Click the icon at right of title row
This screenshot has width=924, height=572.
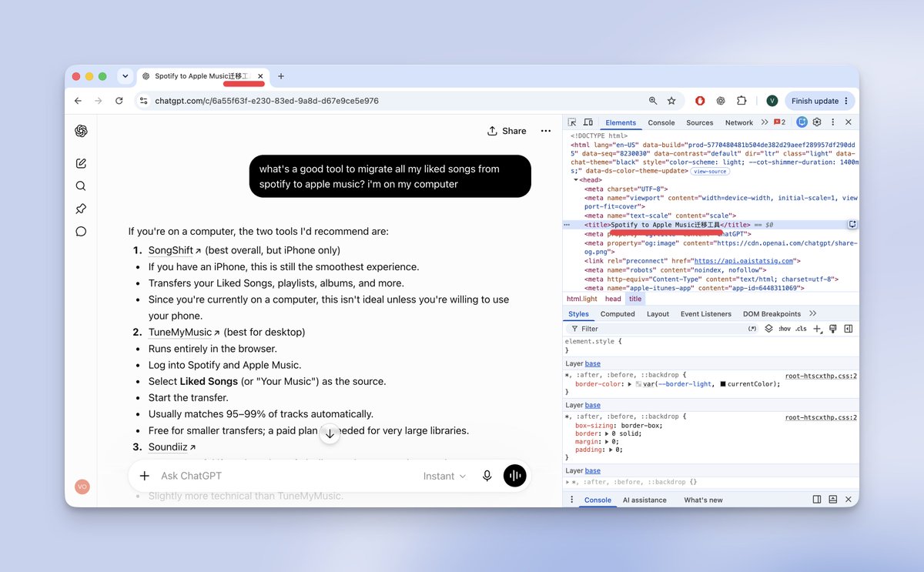click(x=852, y=224)
